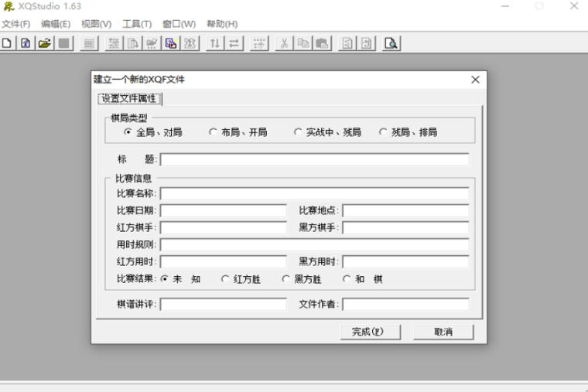
Task: Click the vertical up-down arrows flip icon
Action: coord(215,43)
